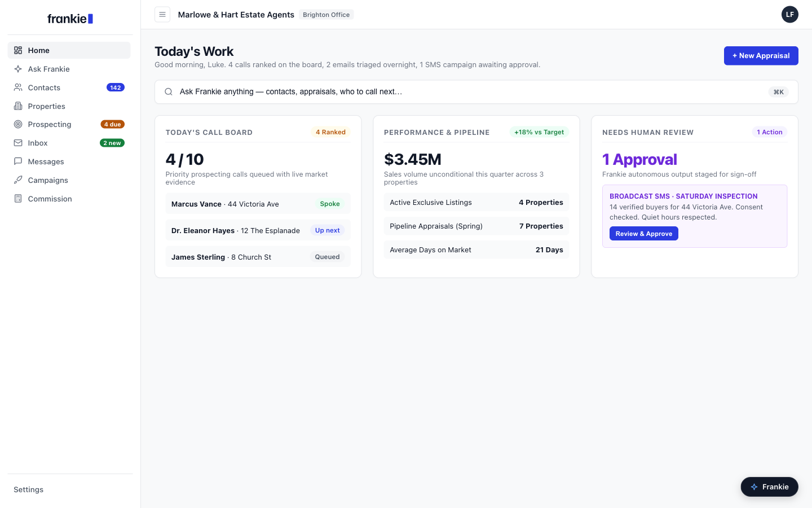This screenshot has width=812, height=508.
Task: Click the Ask Frankie sparkle icon
Action: click(18, 69)
